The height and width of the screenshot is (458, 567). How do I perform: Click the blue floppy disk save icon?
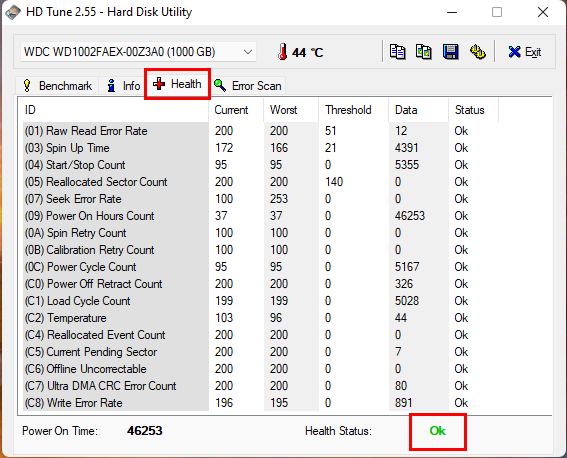point(451,52)
